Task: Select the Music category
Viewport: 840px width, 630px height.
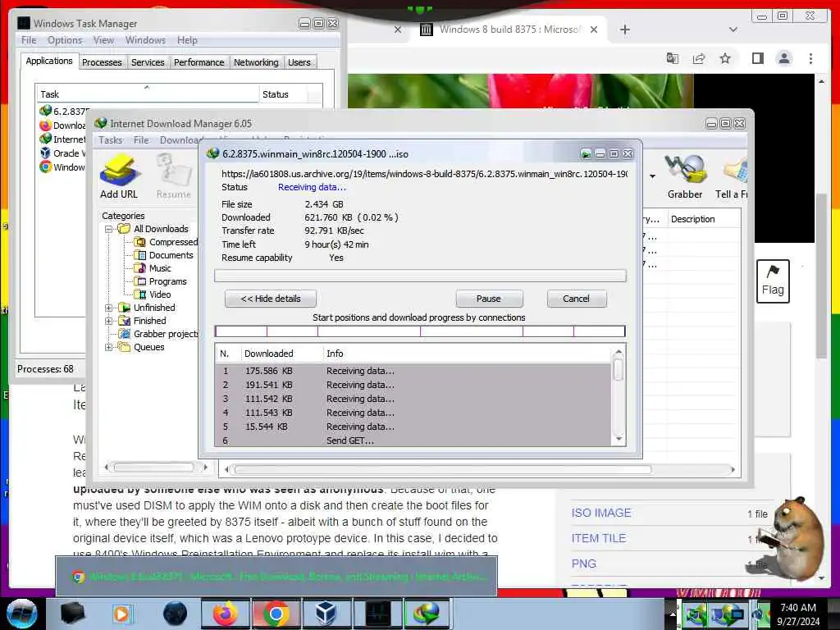Action: pyautogui.click(x=160, y=268)
